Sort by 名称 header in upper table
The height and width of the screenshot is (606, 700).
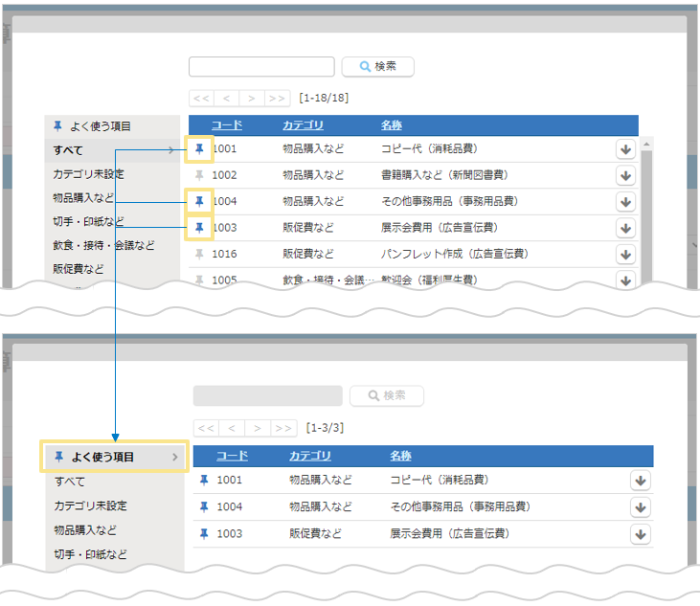[x=391, y=125]
